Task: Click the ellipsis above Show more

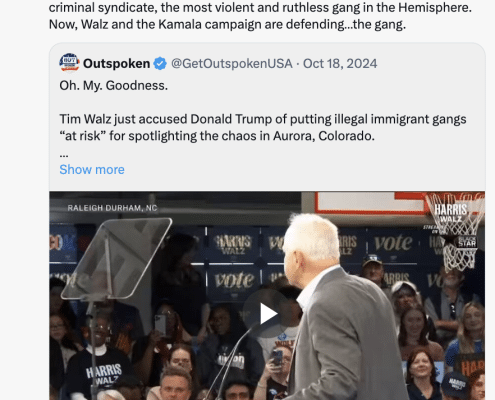Action: tap(64, 155)
